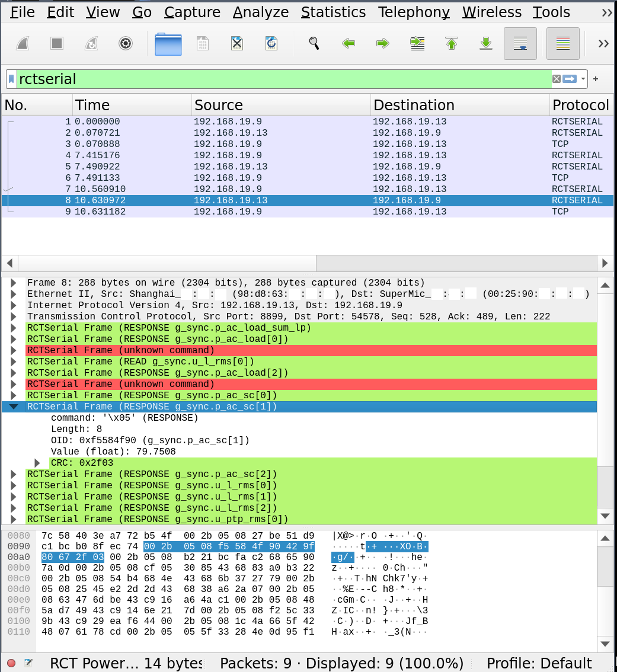Add a display filter button
617x672 pixels.
tap(596, 79)
